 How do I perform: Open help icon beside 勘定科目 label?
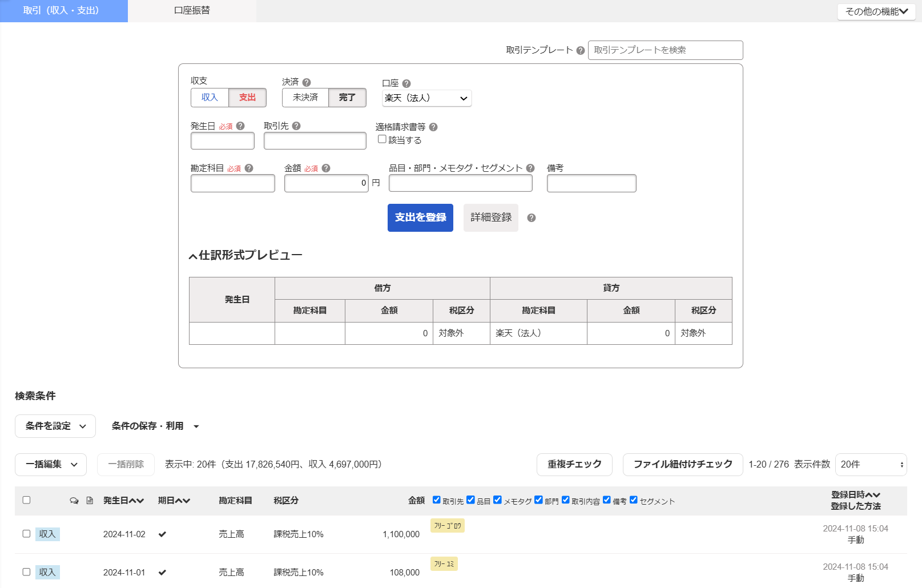(x=249, y=168)
